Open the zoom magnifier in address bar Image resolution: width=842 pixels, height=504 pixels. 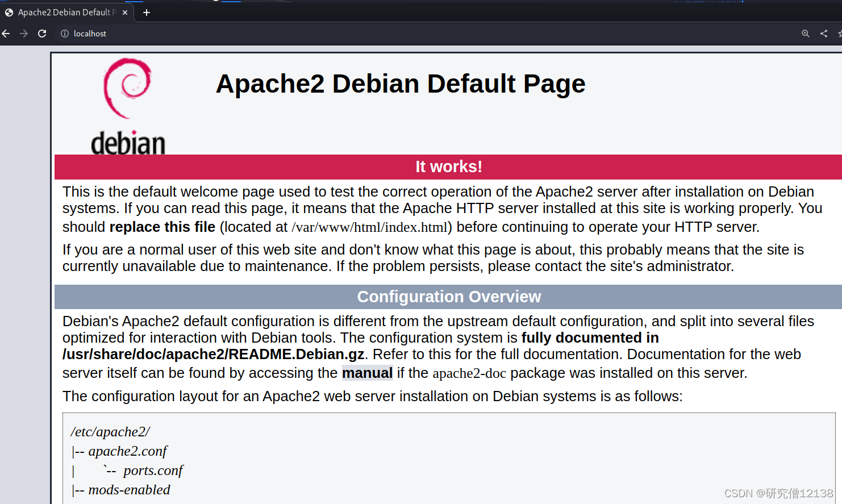click(x=805, y=34)
